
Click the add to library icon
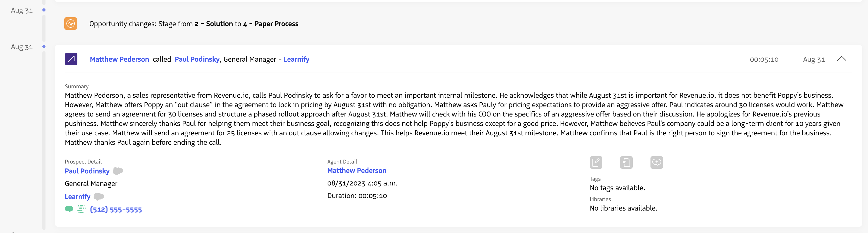(x=626, y=163)
